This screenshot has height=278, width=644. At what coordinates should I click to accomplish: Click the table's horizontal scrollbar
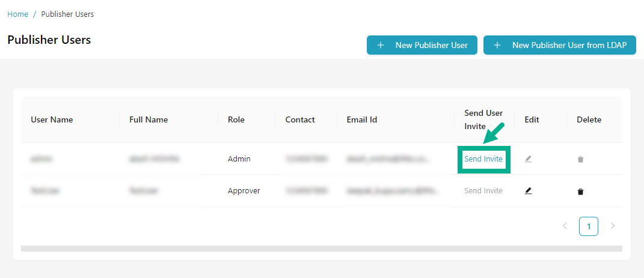(321, 248)
